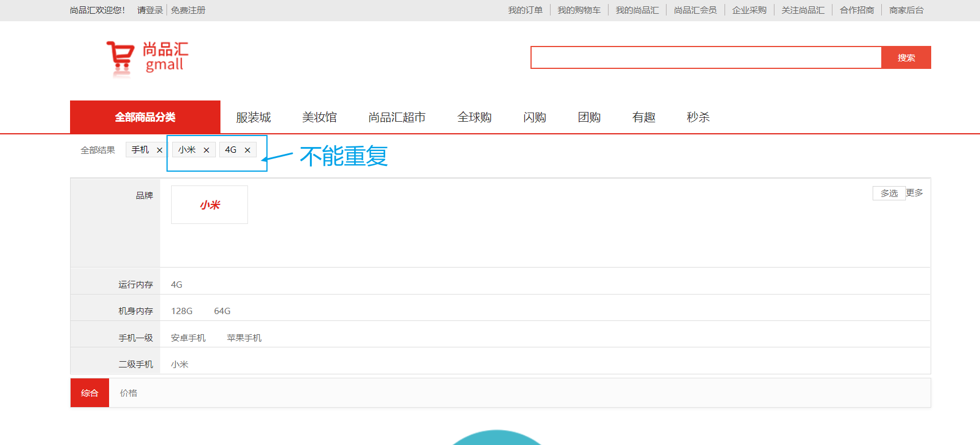The width and height of the screenshot is (980, 445).
Task: Select the 小米 brand logo box
Action: tap(210, 204)
